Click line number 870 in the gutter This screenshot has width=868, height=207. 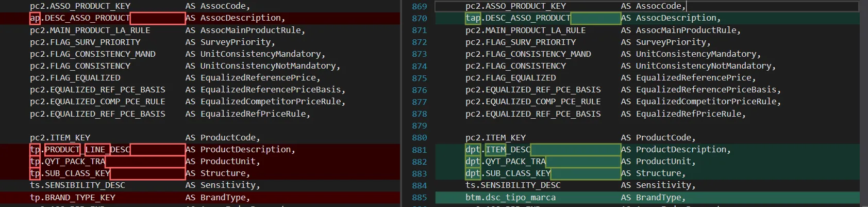click(419, 18)
